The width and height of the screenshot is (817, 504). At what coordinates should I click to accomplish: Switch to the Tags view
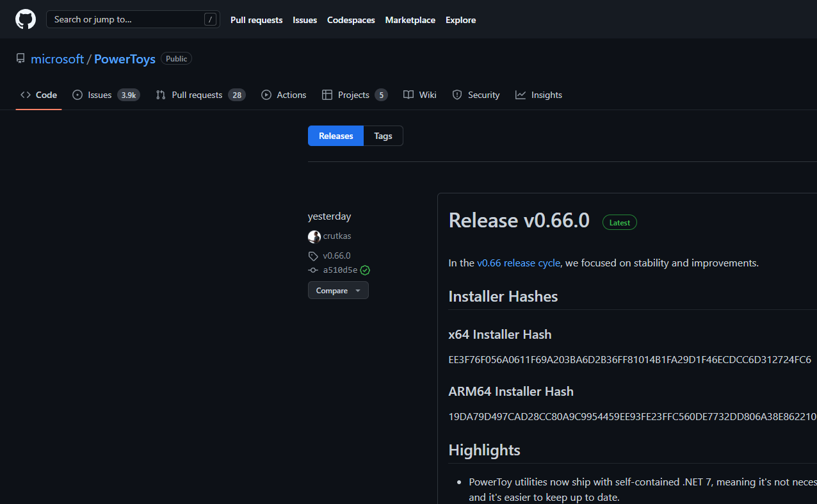(383, 136)
